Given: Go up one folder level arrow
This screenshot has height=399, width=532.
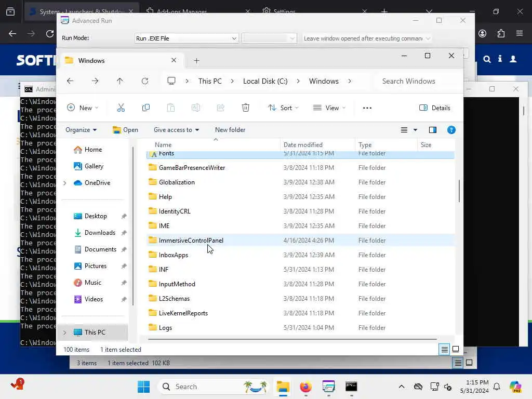Looking at the screenshot, I should 120,81.
